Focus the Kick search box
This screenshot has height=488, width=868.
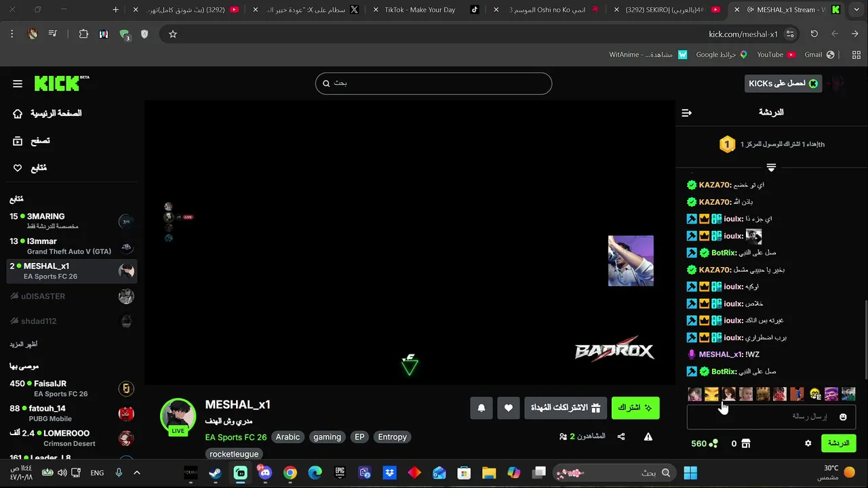(433, 83)
